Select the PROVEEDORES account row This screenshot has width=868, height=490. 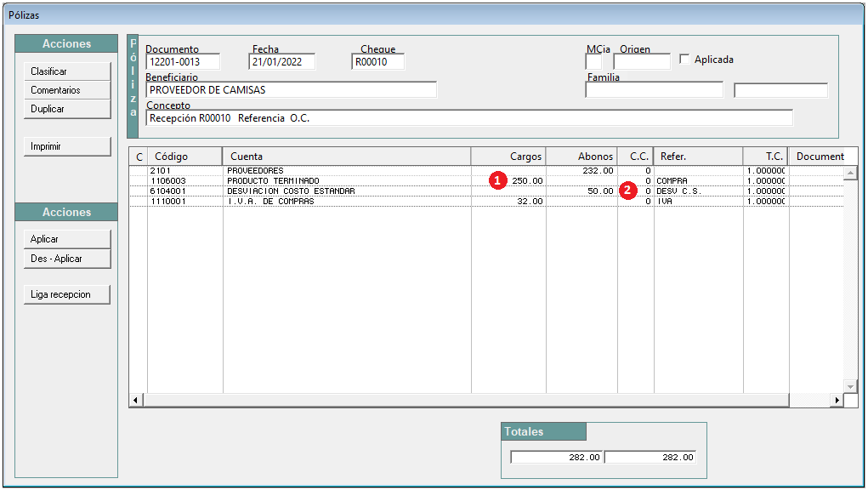[486, 170]
